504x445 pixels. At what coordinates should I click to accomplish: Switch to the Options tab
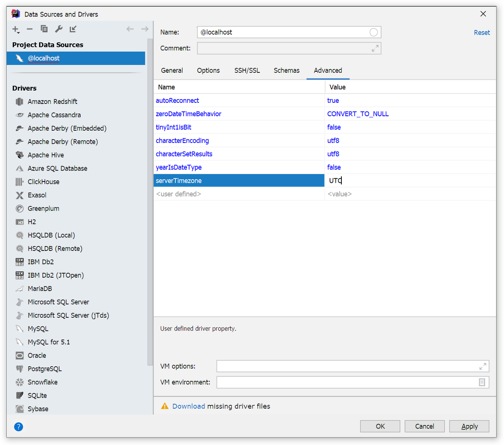[x=208, y=70]
